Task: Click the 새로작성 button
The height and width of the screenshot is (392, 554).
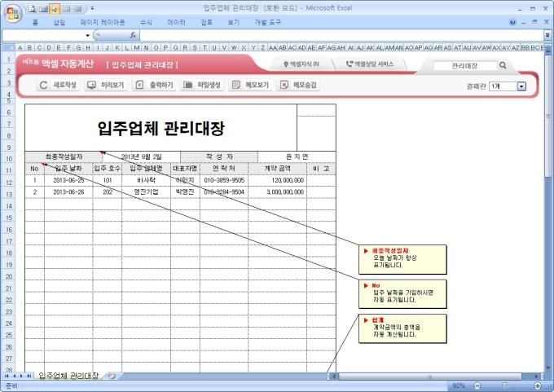Action: click(x=58, y=85)
